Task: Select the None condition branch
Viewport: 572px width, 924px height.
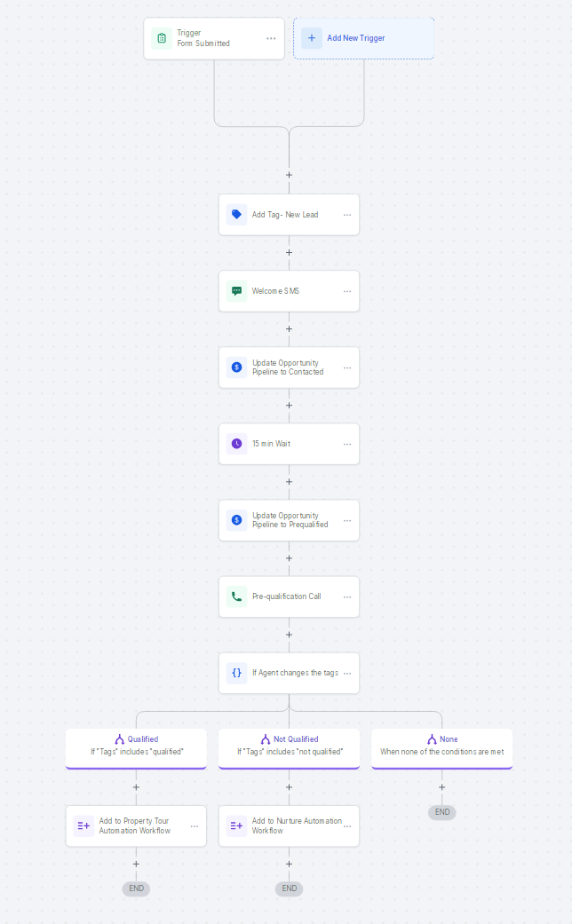Action: coord(441,745)
